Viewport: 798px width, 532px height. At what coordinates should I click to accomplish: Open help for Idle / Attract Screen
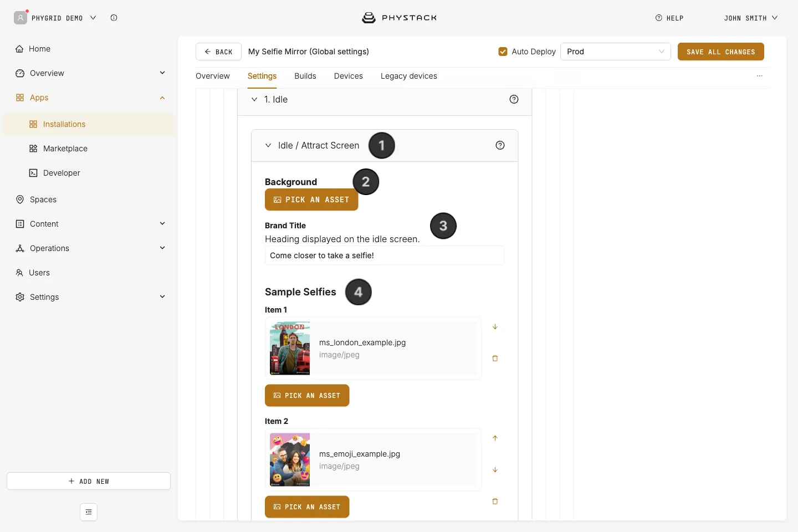[x=500, y=145]
